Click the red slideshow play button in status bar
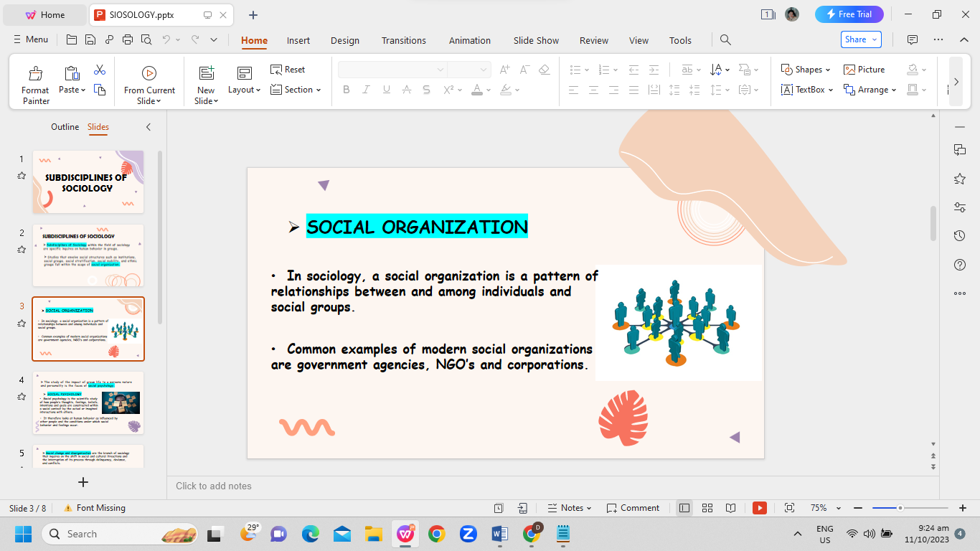This screenshot has height=551, width=980. [759, 508]
